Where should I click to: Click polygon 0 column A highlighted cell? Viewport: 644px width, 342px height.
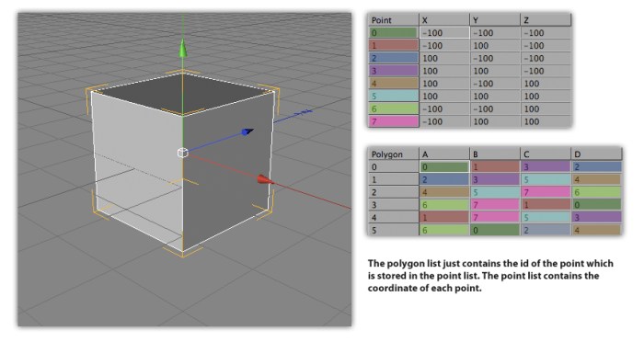444,167
